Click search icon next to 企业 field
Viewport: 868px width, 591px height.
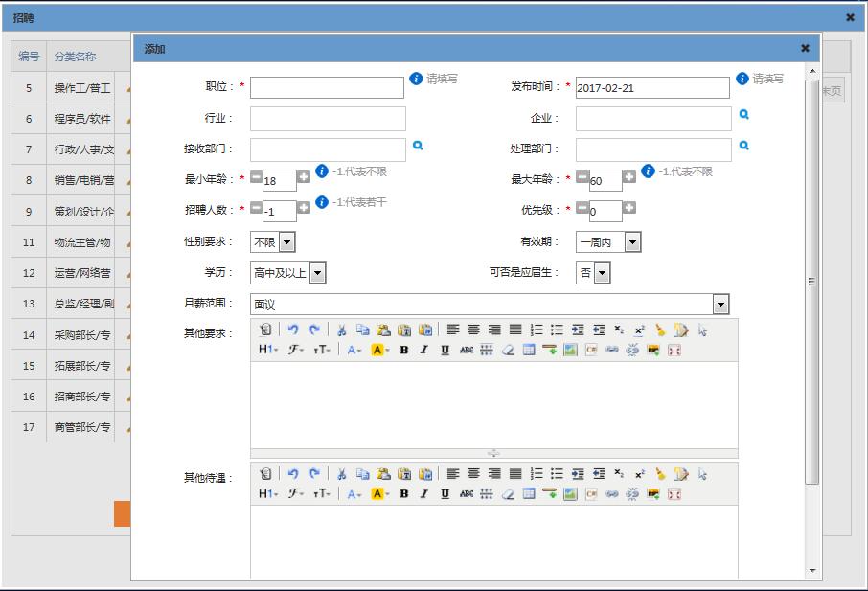743,115
